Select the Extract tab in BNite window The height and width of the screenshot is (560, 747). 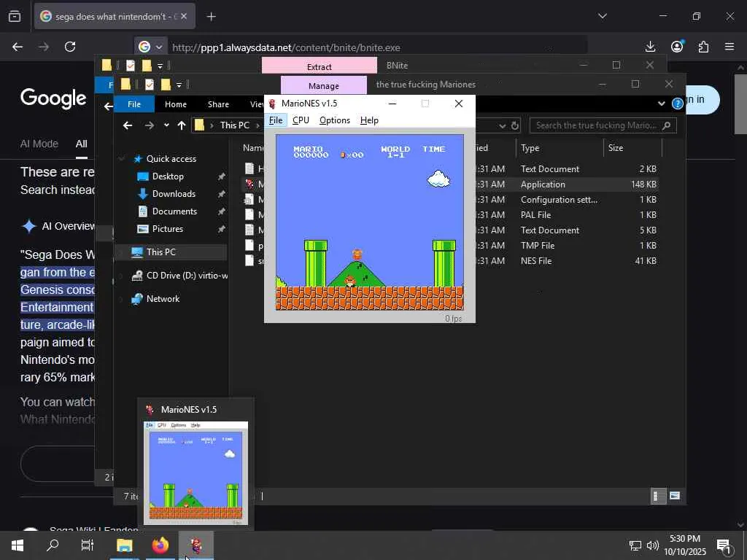(x=320, y=66)
